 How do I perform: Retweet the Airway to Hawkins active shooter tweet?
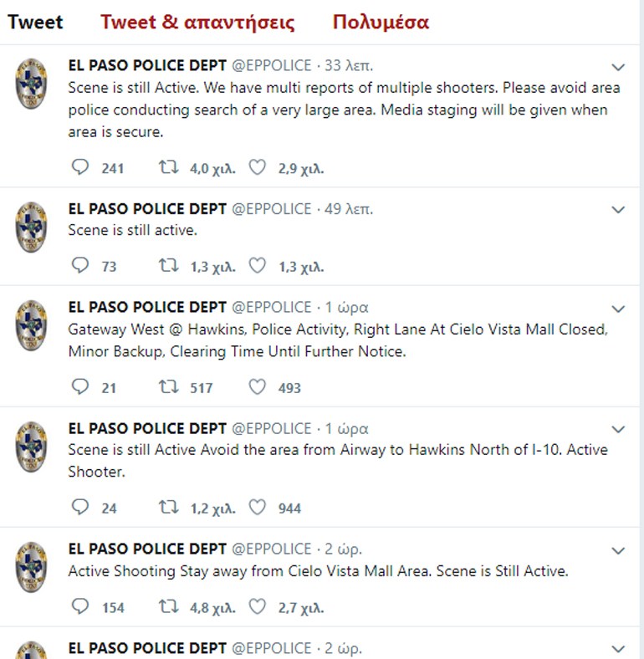(x=169, y=508)
